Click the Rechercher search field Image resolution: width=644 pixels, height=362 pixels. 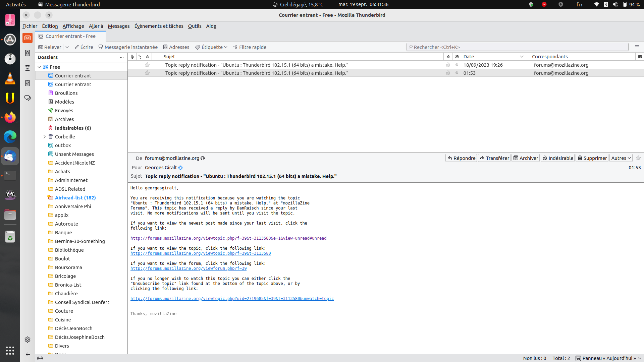(517, 47)
